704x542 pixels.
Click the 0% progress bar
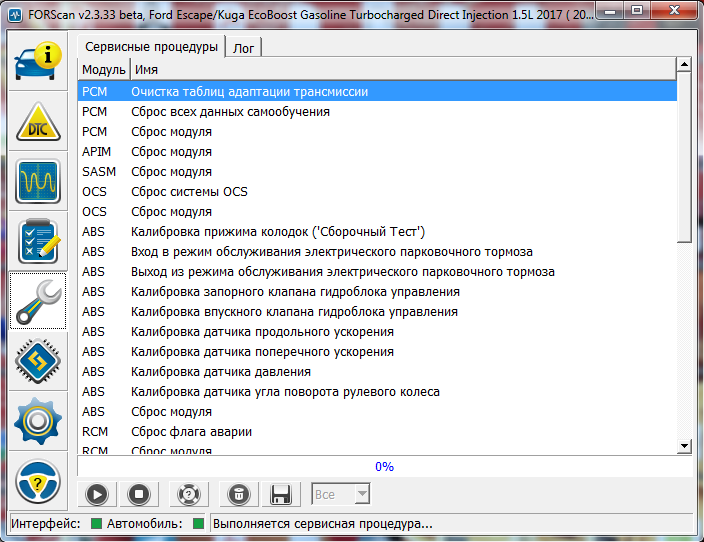click(x=384, y=467)
